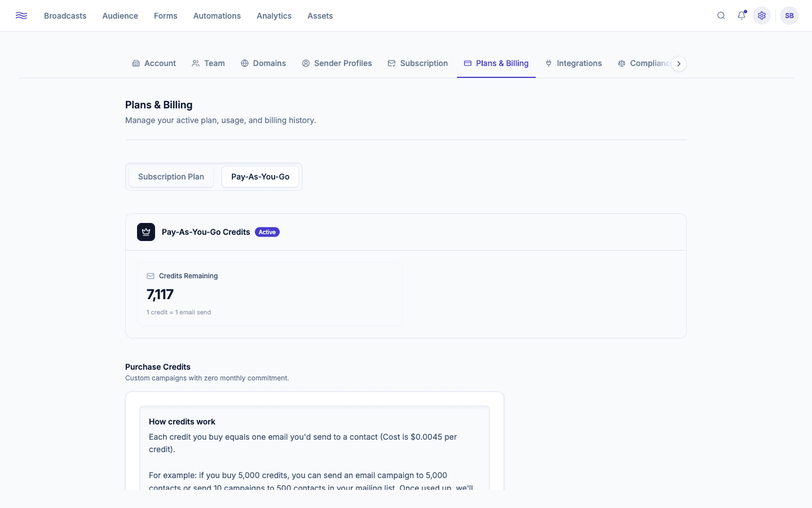Click the How credits work heading

(182, 422)
